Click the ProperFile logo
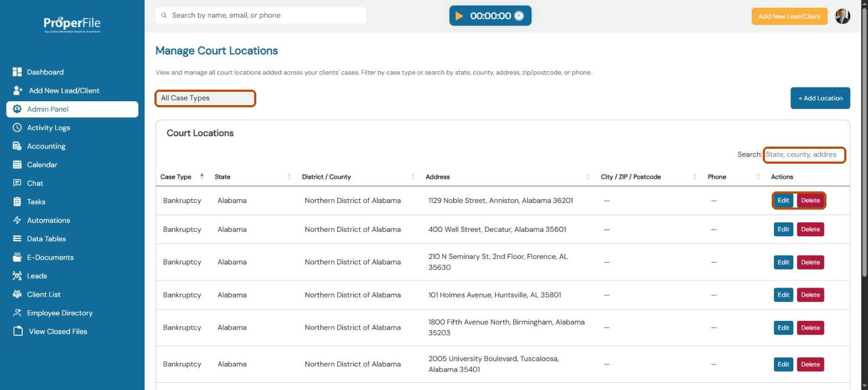 (x=72, y=24)
